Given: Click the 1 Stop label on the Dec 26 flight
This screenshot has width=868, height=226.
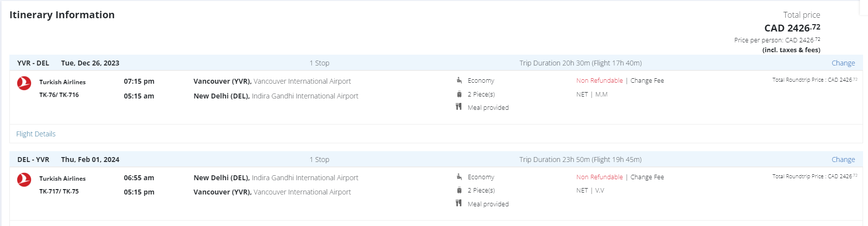Looking at the screenshot, I should tap(319, 63).
